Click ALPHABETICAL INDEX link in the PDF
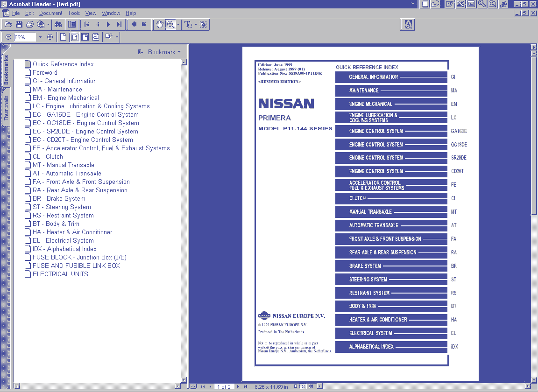The width and height of the screenshot is (538, 392). [391, 347]
